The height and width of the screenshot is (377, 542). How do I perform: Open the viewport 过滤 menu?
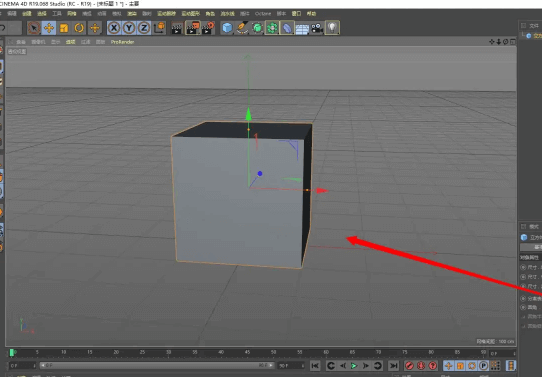[85, 42]
